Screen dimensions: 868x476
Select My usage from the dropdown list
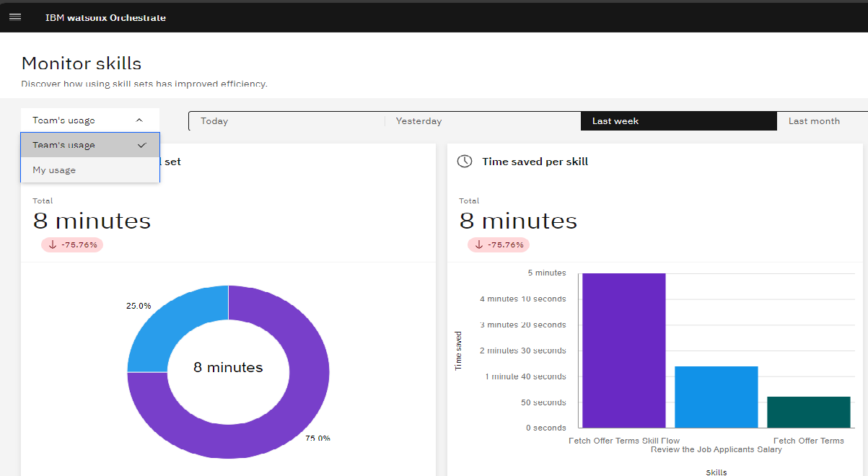[x=54, y=170]
